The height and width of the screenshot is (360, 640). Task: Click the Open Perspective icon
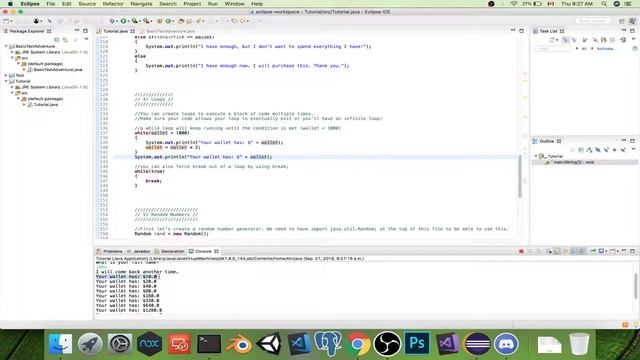[x=622, y=21]
